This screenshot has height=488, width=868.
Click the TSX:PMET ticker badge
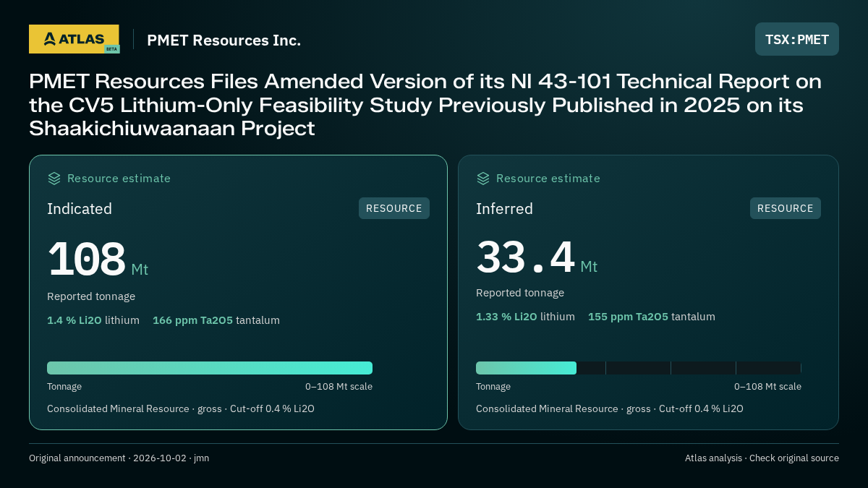pos(797,39)
